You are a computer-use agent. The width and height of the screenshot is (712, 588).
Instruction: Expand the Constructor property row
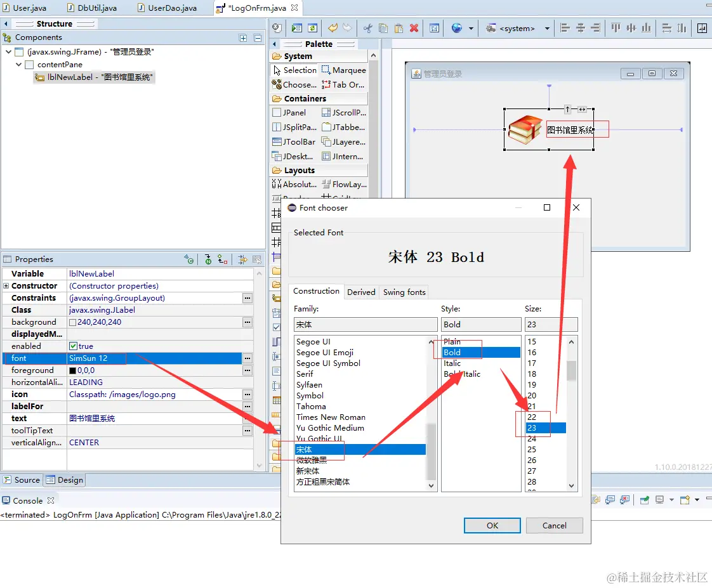coord(6,286)
